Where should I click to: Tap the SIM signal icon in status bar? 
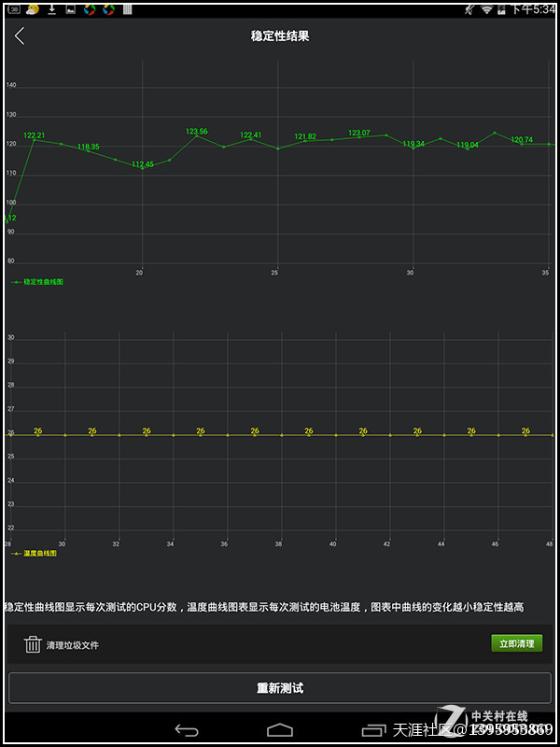[x=501, y=9]
